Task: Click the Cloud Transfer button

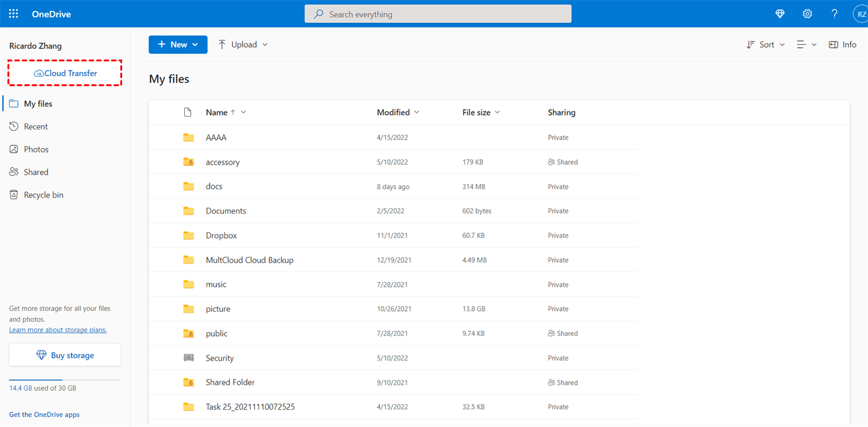Action: [64, 73]
